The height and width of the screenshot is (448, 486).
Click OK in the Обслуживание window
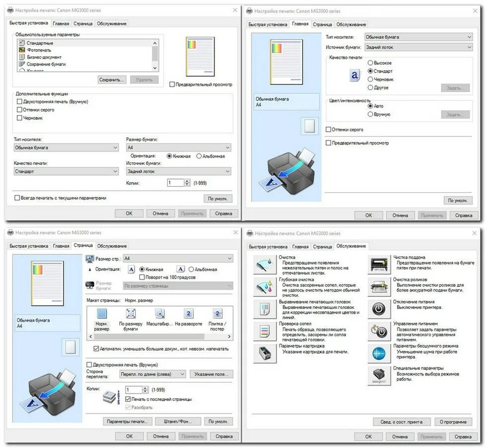[x=368, y=437]
